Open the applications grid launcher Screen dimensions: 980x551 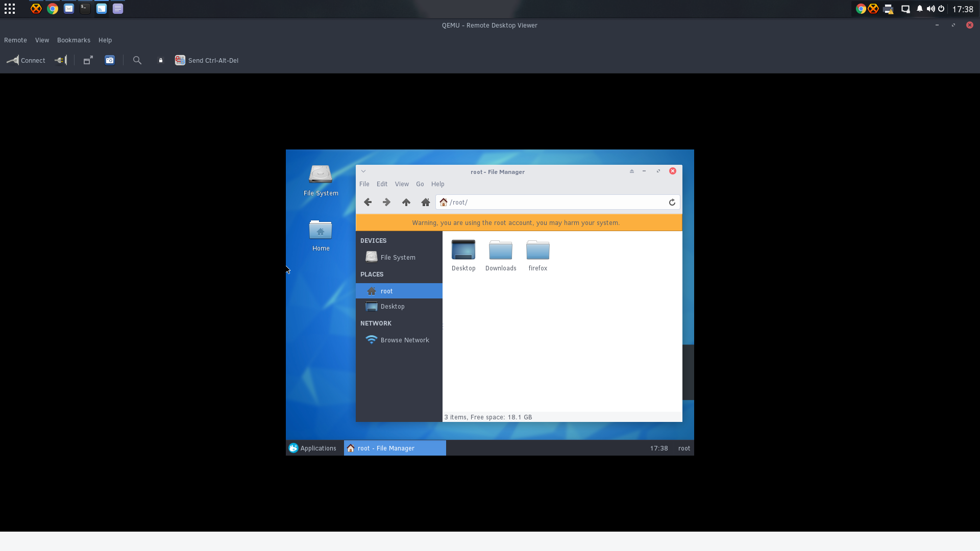10,9
